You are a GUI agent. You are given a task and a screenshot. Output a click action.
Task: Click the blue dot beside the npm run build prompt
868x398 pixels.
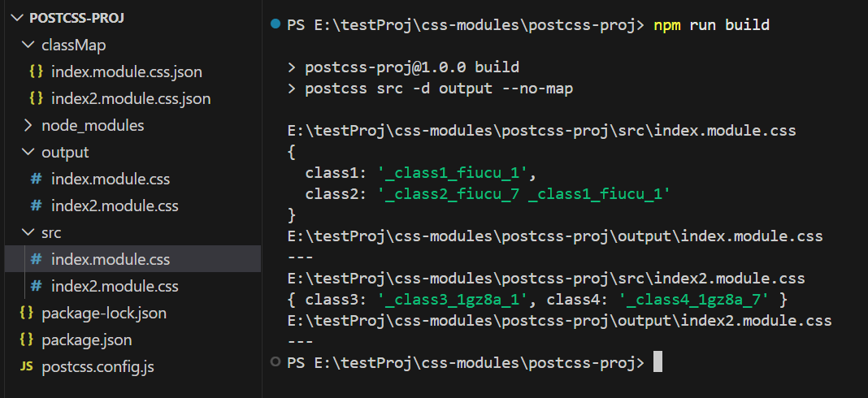(x=276, y=25)
